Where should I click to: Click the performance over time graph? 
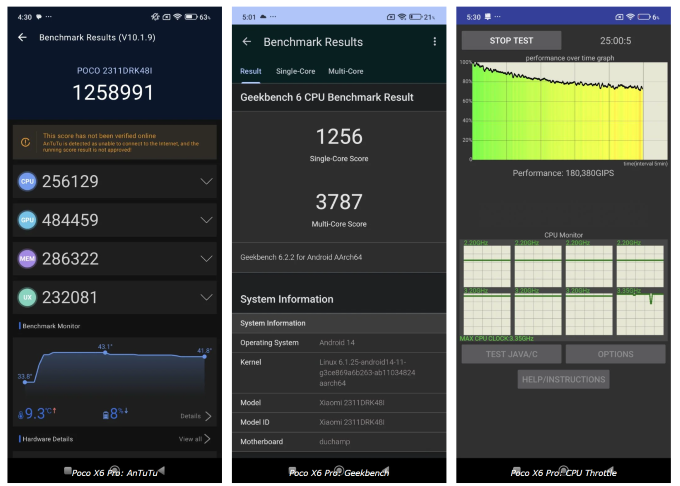pos(558,112)
